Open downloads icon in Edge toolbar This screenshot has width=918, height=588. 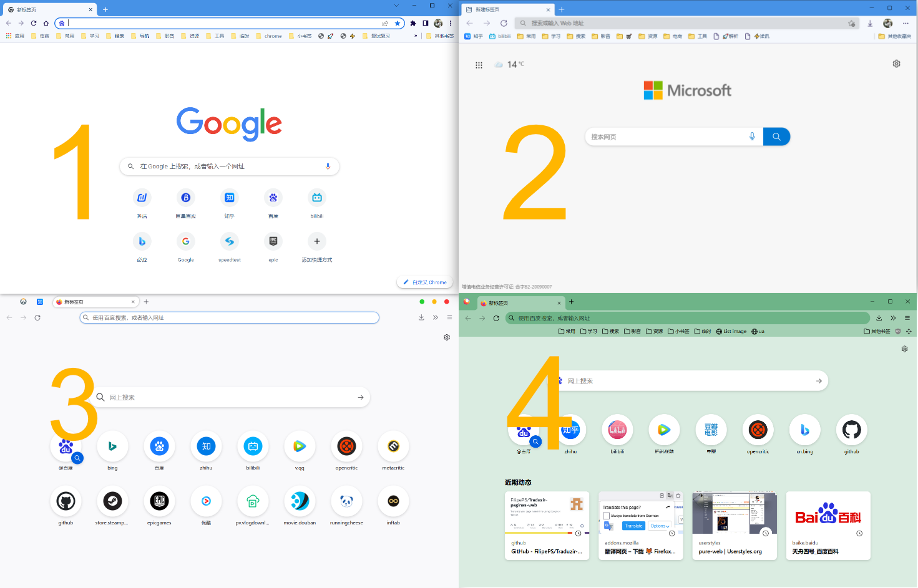[870, 23]
